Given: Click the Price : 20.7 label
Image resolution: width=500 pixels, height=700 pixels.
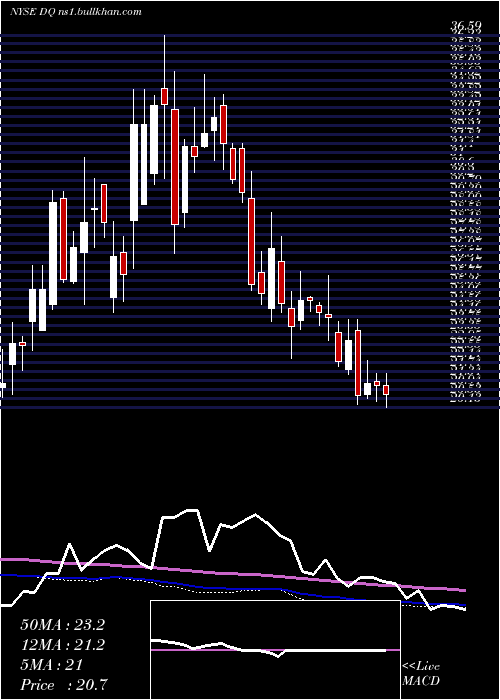Looking at the screenshot, I should 63,685.
